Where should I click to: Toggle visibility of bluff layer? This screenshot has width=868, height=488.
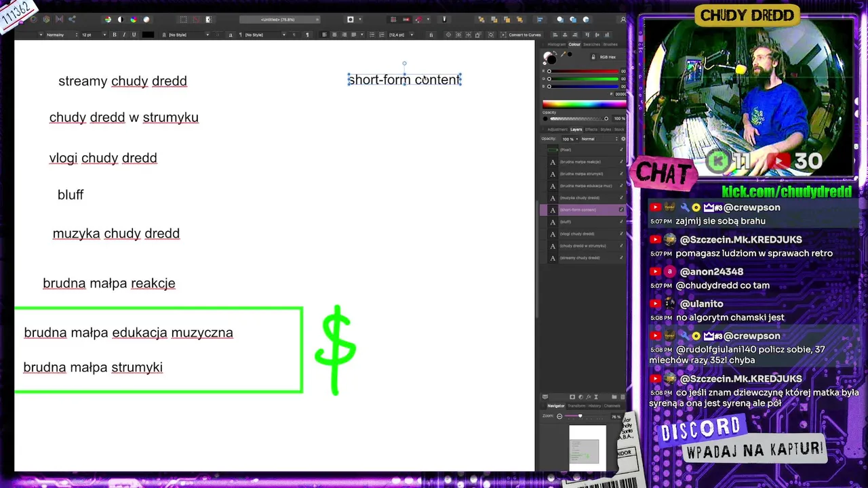click(621, 222)
